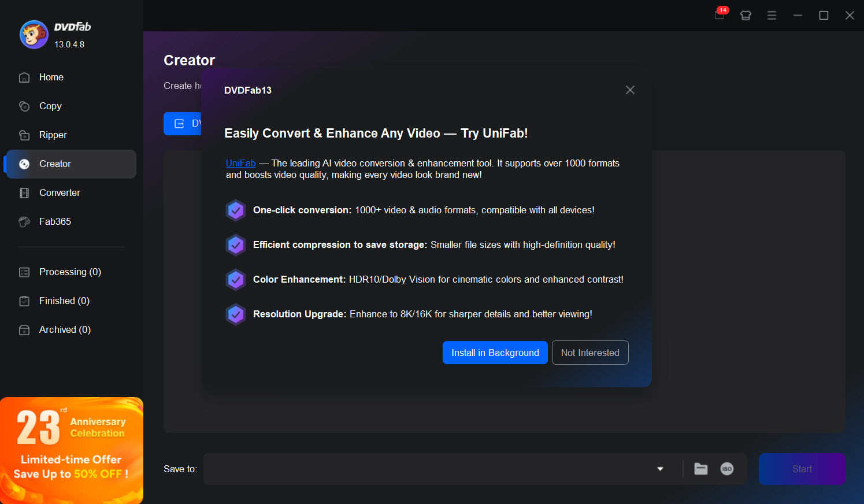Select ISO image output icon
This screenshot has height=504, width=864.
(726, 469)
